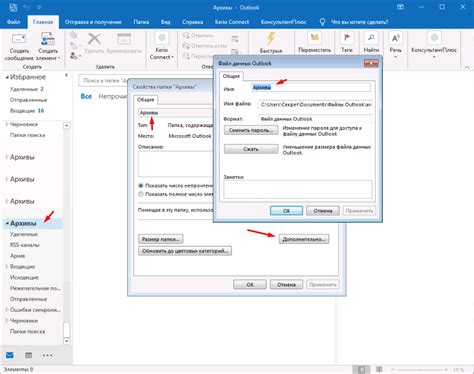Viewport: 474px width, 374px height.
Task: Click the Quick actions (Быстрые) lightning icon
Action: [271, 39]
